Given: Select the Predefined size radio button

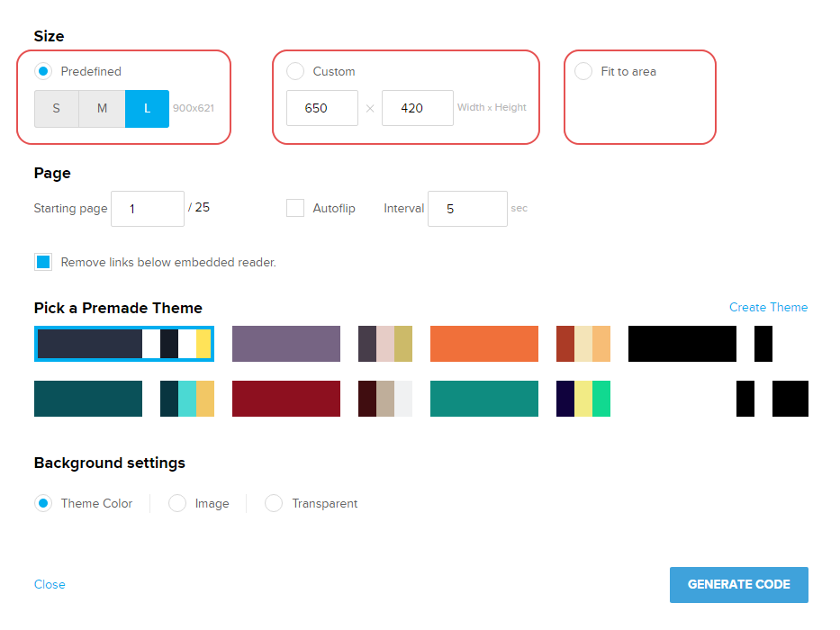Looking at the screenshot, I should [x=43, y=71].
